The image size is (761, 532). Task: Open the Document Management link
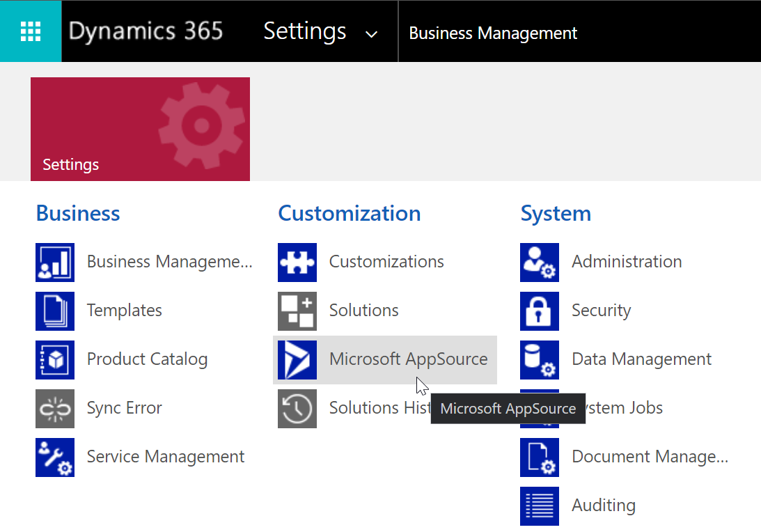point(650,457)
